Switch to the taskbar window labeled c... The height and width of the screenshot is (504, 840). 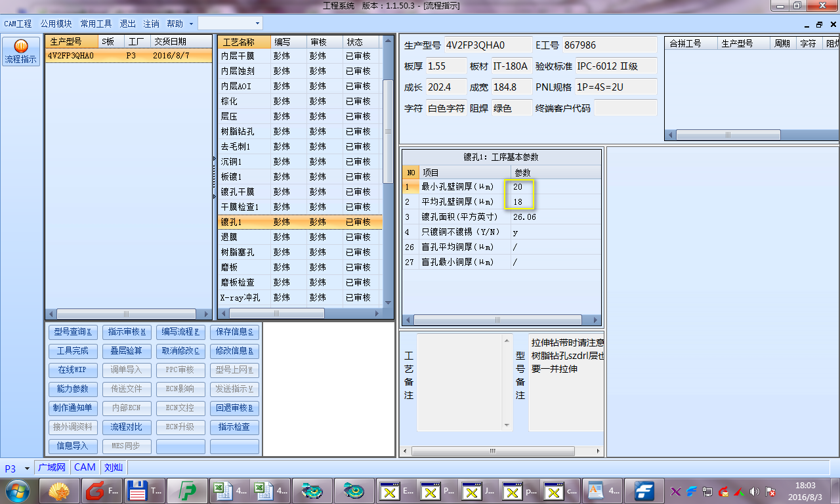(562, 491)
